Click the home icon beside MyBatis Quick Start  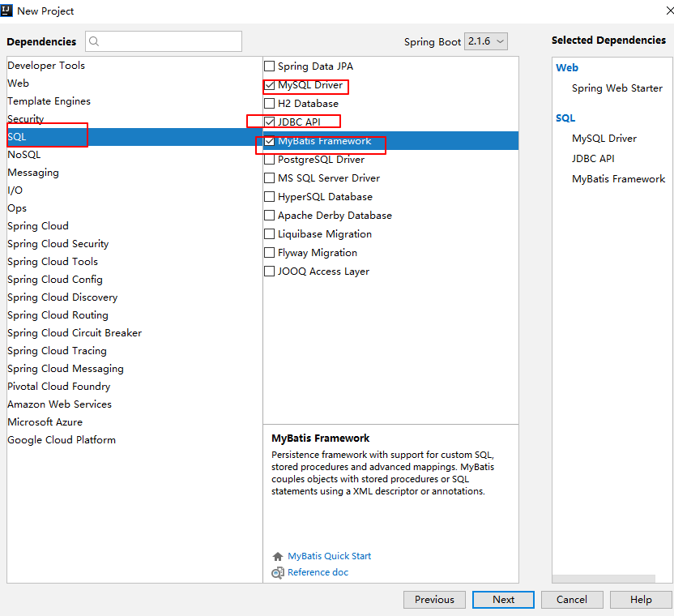278,556
